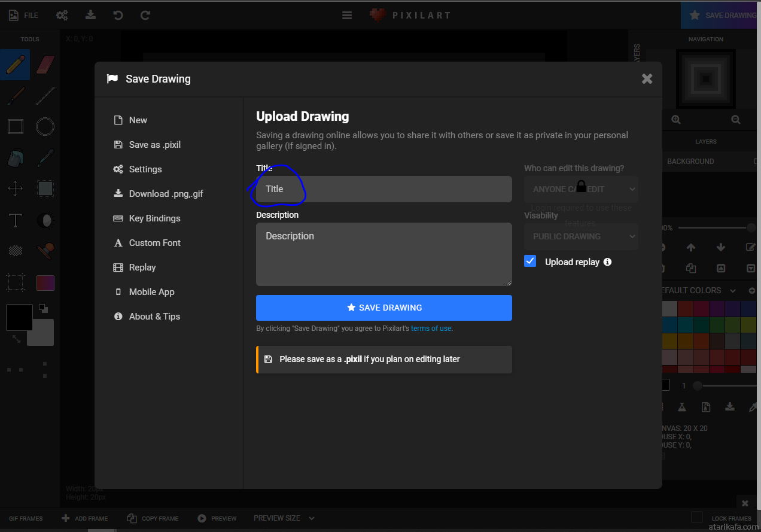Open the Anyone Can Edit dropdown
This screenshot has height=532, width=761.
pyautogui.click(x=581, y=189)
